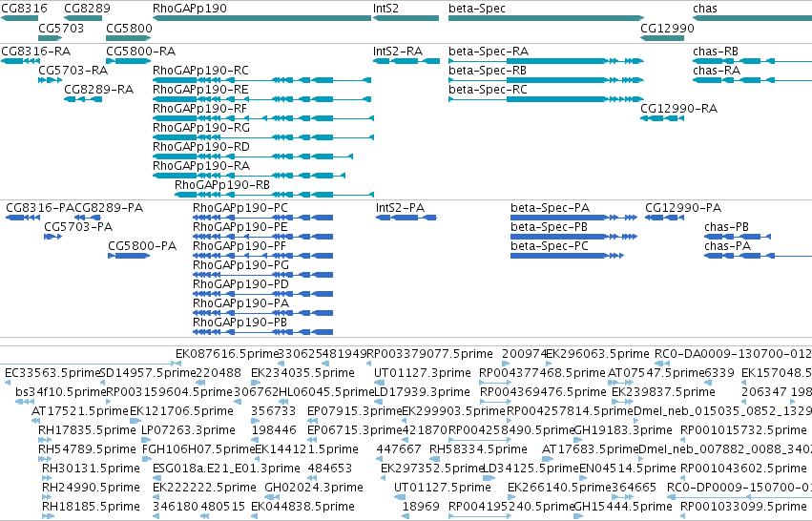Click the chas-RB transcript
Screen dimensions: 812x521
coord(753,61)
